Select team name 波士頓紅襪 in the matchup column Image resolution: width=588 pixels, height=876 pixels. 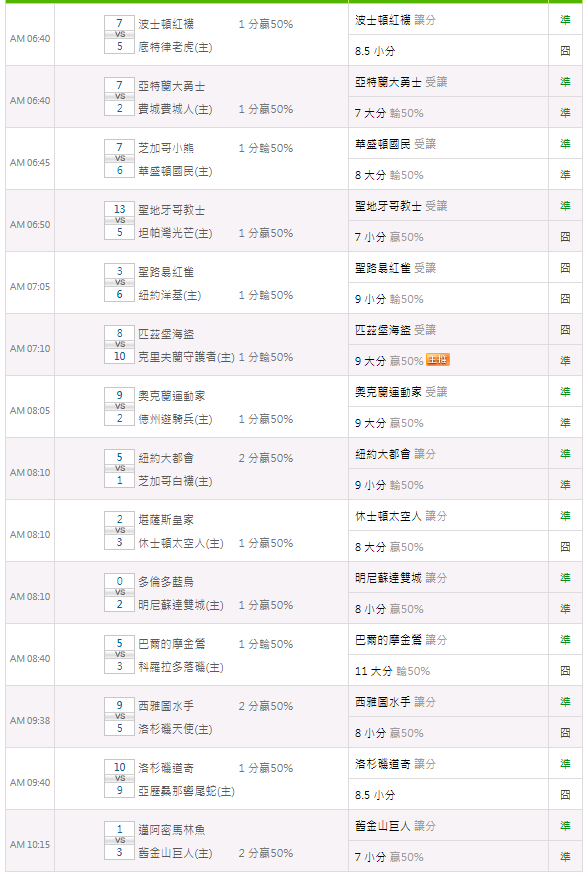(x=166, y=24)
